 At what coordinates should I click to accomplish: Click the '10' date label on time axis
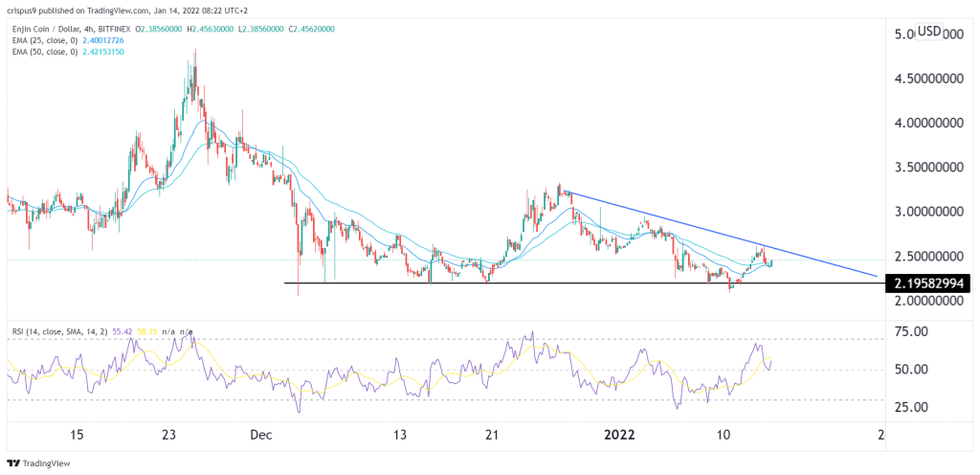[725, 435]
